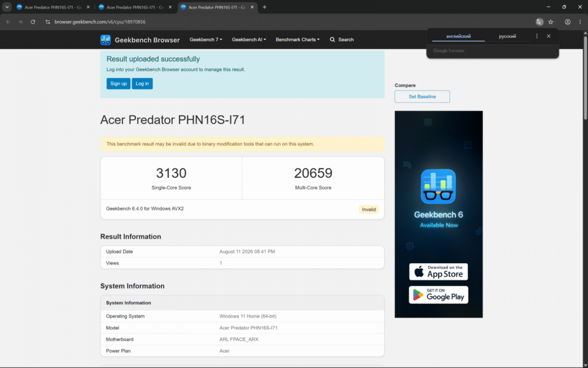588x368 pixels.
Task: Open a new tab with the plus icon
Action: point(265,7)
